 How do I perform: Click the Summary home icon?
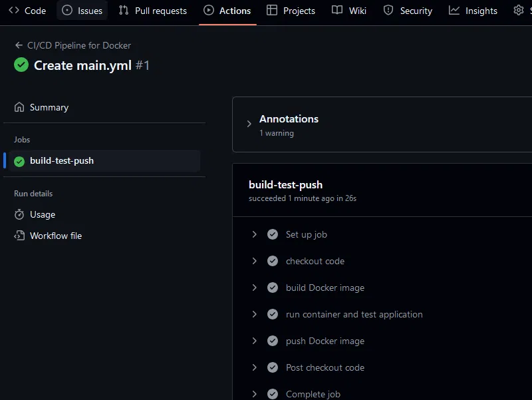pyautogui.click(x=19, y=107)
